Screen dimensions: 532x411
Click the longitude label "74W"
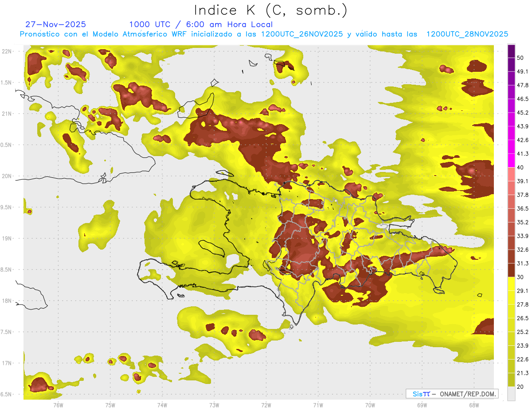click(x=162, y=405)
